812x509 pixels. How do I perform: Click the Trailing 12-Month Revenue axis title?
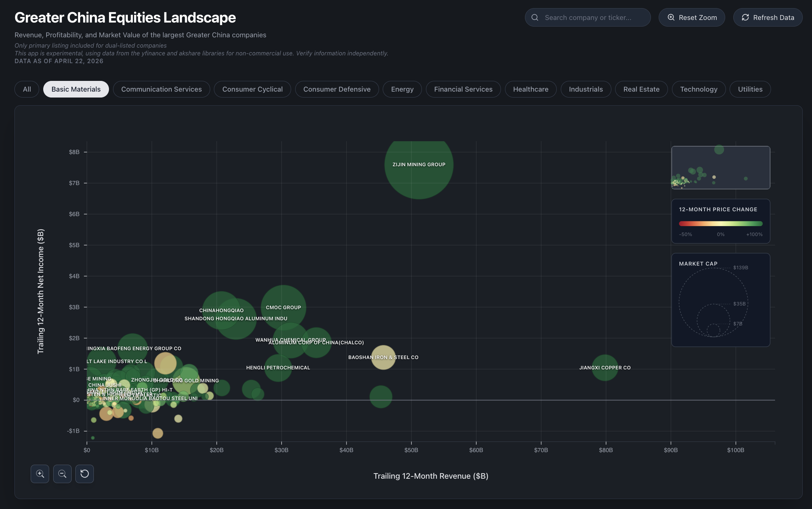tap(431, 476)
